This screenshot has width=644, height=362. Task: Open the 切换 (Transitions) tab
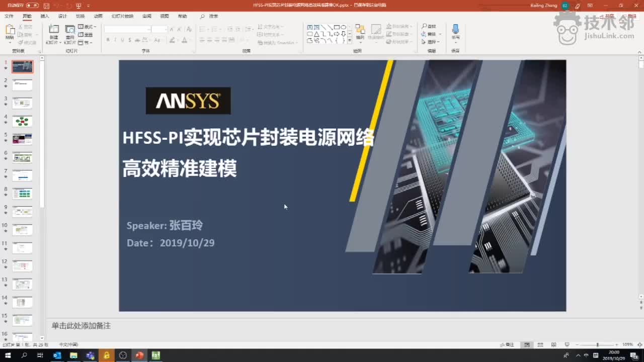(x=80, y=16)
